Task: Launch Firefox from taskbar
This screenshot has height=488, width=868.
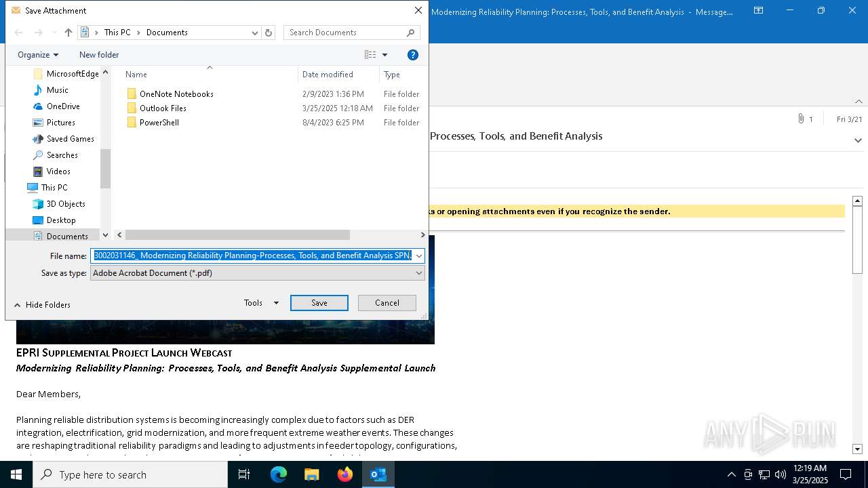Action: coord(345,474)
